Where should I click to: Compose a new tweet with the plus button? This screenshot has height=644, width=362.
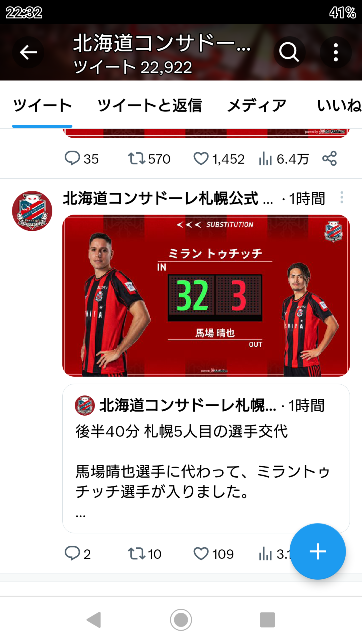click(318, 551)
